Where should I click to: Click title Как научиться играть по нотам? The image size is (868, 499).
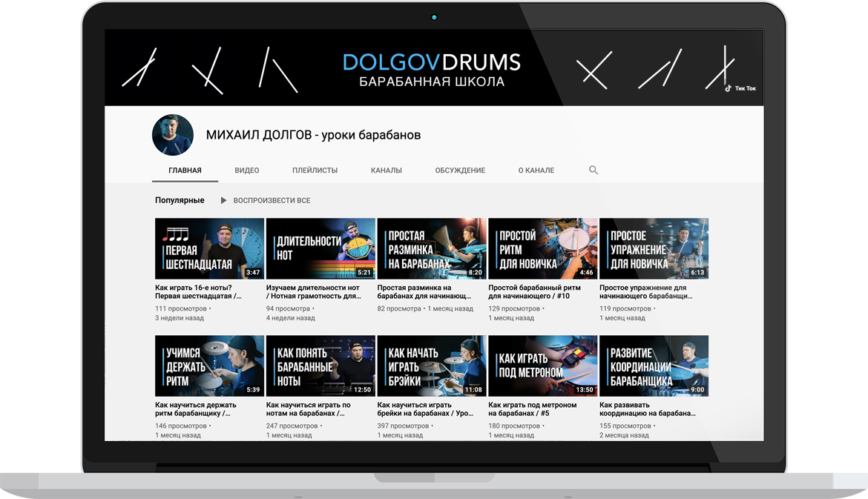point(309,409)
